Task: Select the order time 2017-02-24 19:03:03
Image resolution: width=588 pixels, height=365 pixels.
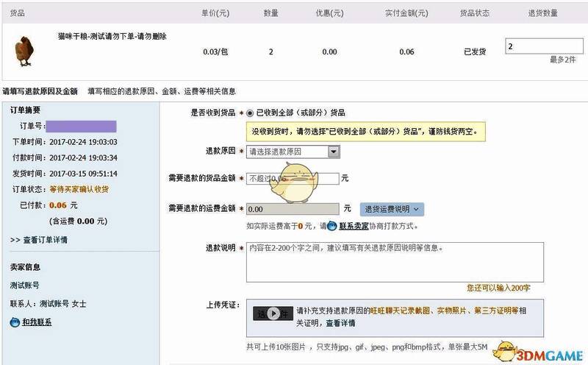Action: pos(83,142)
